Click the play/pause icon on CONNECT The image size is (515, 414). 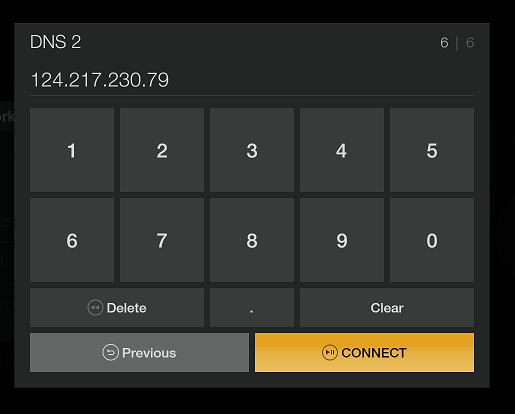330,352
